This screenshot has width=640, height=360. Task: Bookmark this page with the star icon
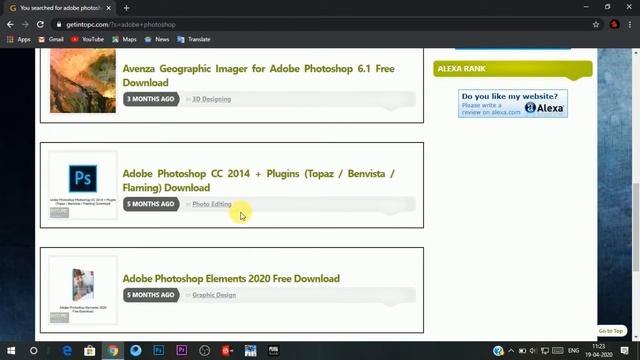pos(596,24)
